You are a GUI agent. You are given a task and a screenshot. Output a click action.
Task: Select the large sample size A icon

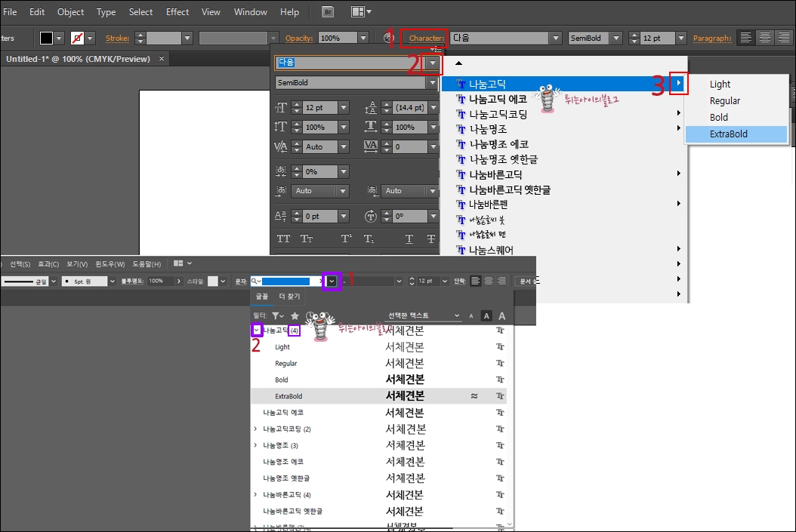click(x=502, y=316)
